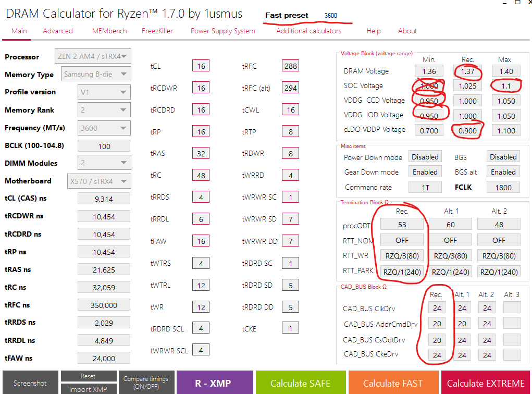Click the Import XMP button
The image size is (532, 394).
(88, 389)
